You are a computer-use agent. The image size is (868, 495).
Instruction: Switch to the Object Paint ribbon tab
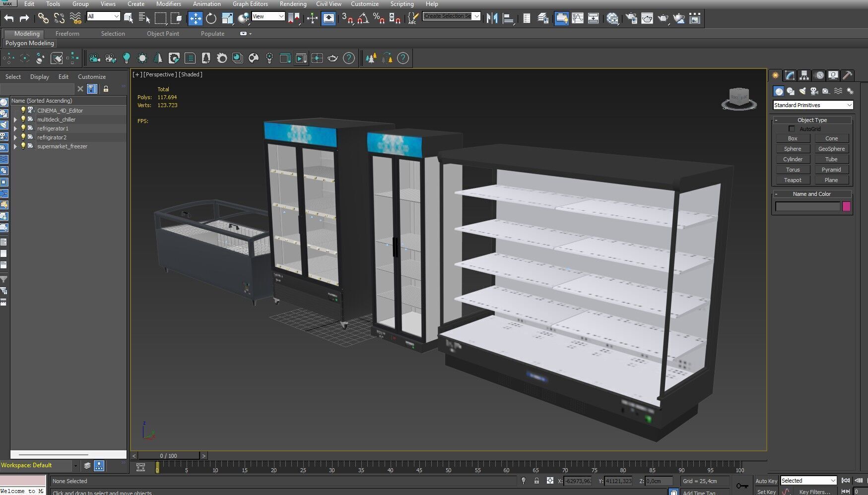163,34
